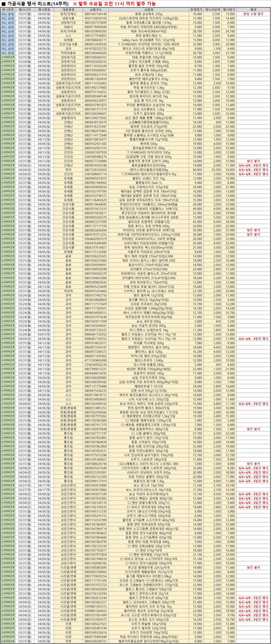Click CJ 스팸 클래식 200g*8입 cell

tap(149, 433)
